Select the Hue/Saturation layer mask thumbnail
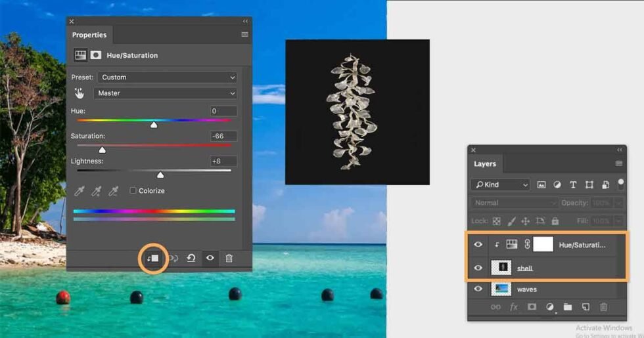Viewport: 644px width, 338px height. pyautogui.click(x=543, y=244)
